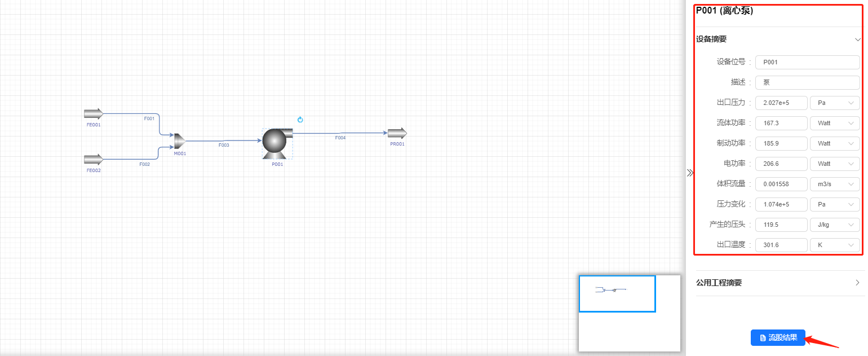Select the F003 stream label
The image size is (868, 356).
[224, 145]
